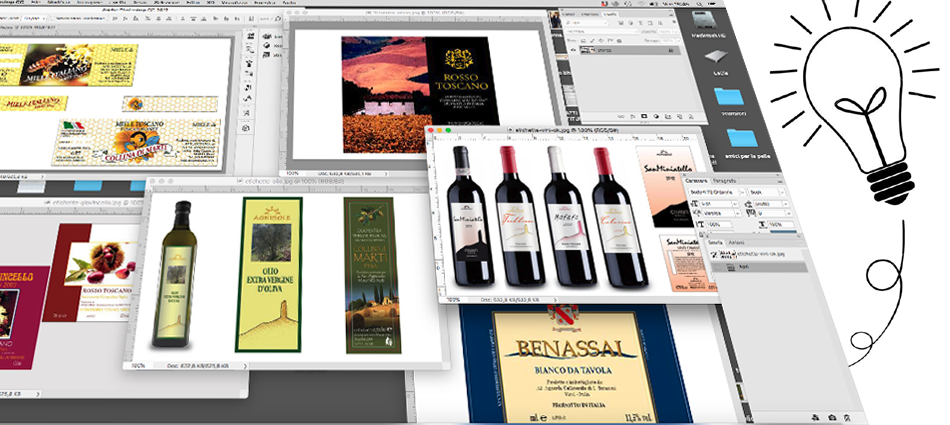The image size is (950, 425).
Task: Toggle the type layer filter icon in Layers panel
Action: (640, 23)
